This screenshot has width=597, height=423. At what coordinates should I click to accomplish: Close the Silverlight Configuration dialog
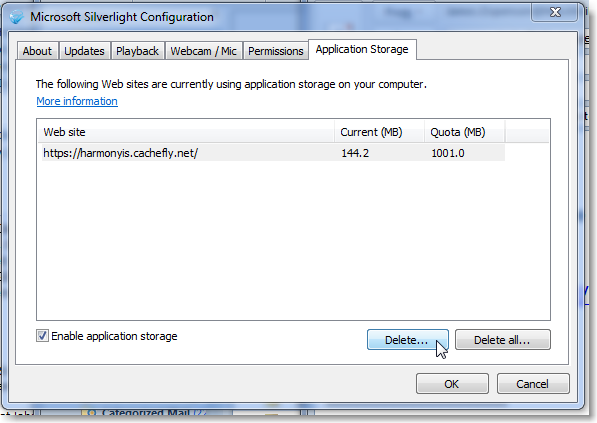(x=555, y=12)
